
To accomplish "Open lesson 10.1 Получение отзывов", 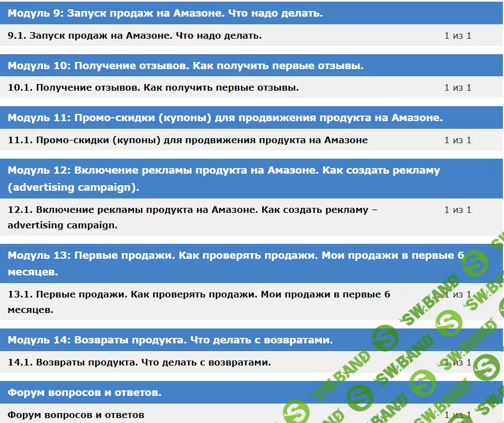I will coord(153,88).
